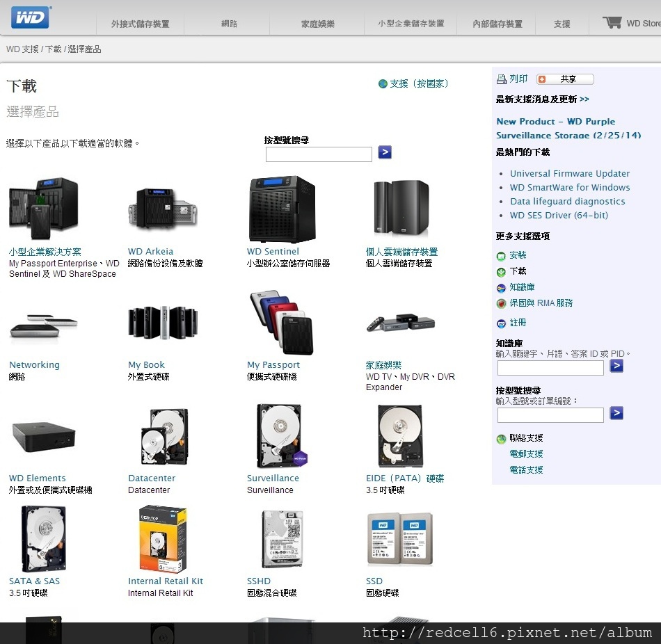
Task: Open the WD Store cart icon
Action: tap(612, 23)
